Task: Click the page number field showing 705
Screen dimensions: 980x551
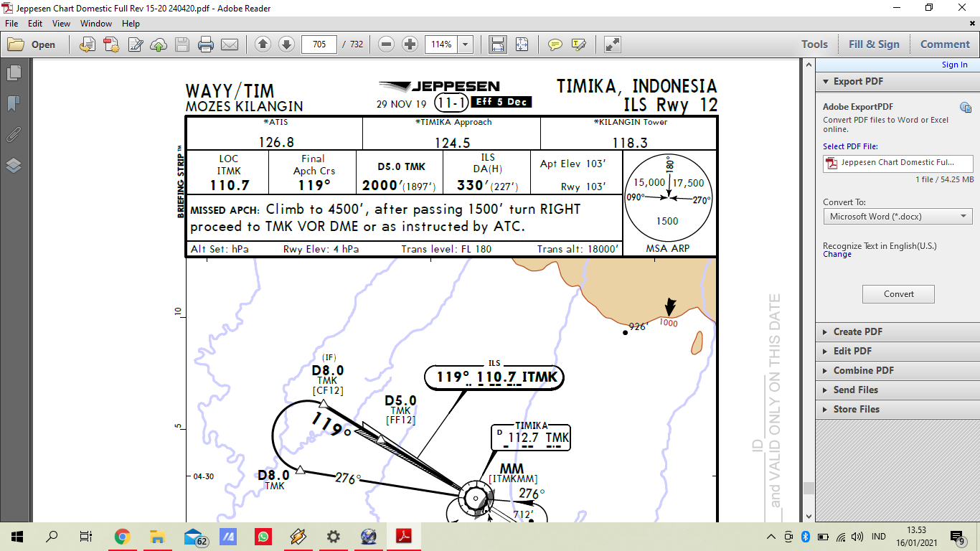Action: point(319,44)
